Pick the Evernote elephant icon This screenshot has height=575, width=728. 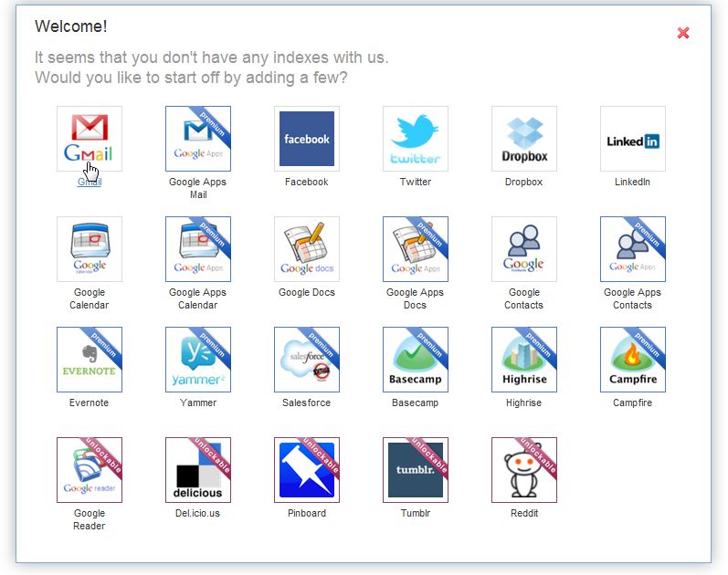tap(90, 360)
